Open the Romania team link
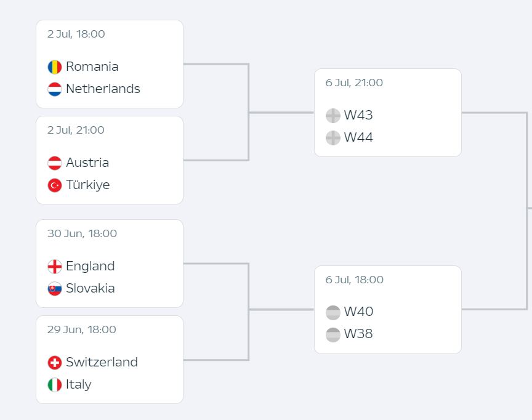532x420 pixels. pyautogui.click(x=92, y=67)
